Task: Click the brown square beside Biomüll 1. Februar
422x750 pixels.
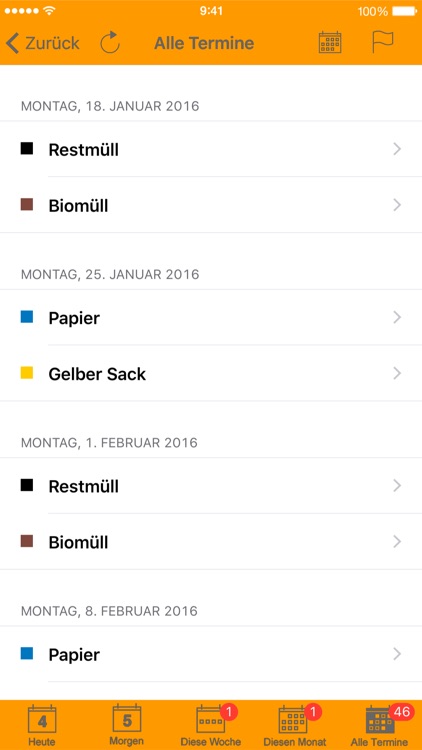Action: 27,541
